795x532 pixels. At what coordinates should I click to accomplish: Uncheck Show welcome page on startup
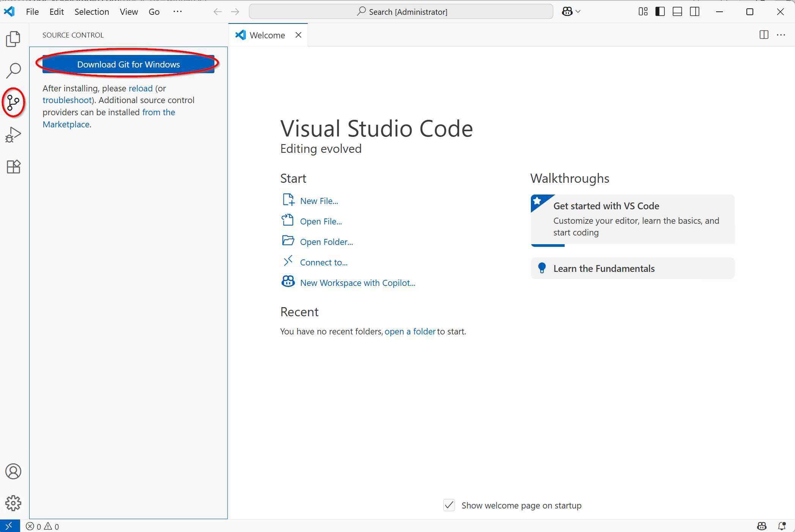449,505
